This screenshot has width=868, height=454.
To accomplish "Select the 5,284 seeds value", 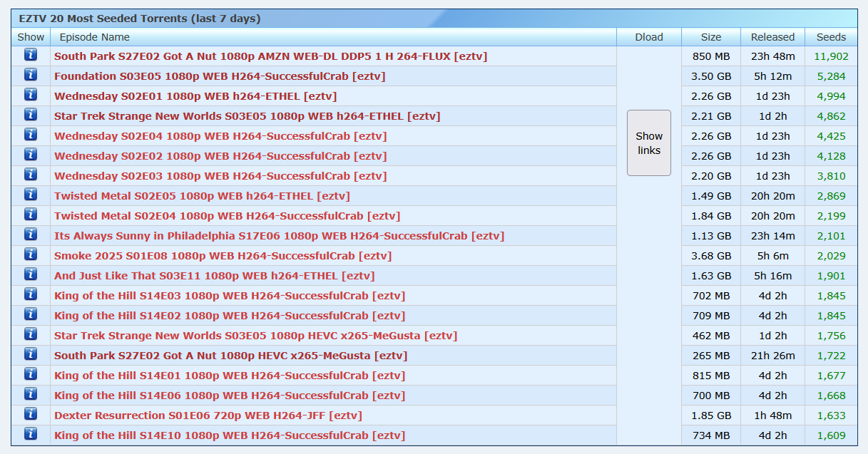I will pos(831,76).
